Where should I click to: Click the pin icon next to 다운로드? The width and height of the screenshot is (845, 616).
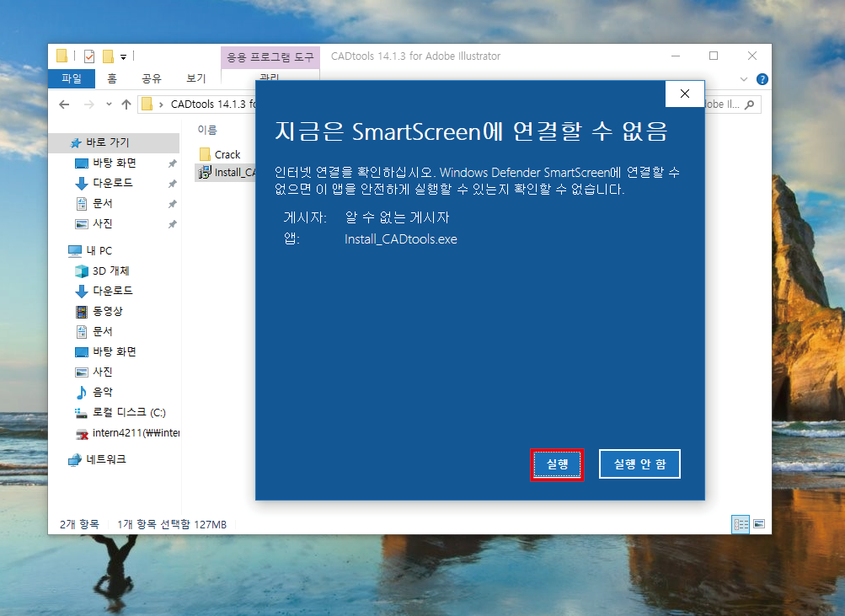tap(173, 184)
